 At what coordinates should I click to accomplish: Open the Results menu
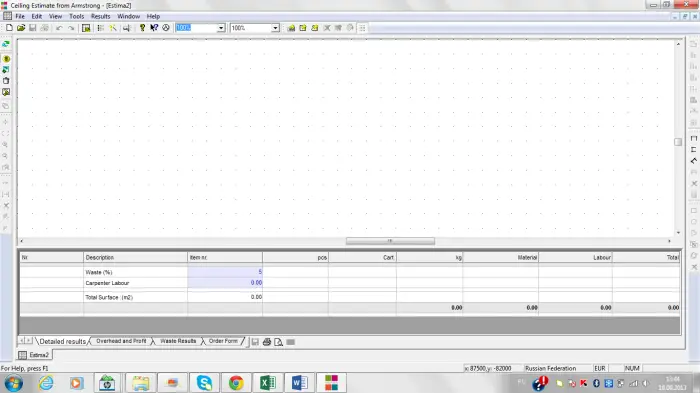pos(100,16)
